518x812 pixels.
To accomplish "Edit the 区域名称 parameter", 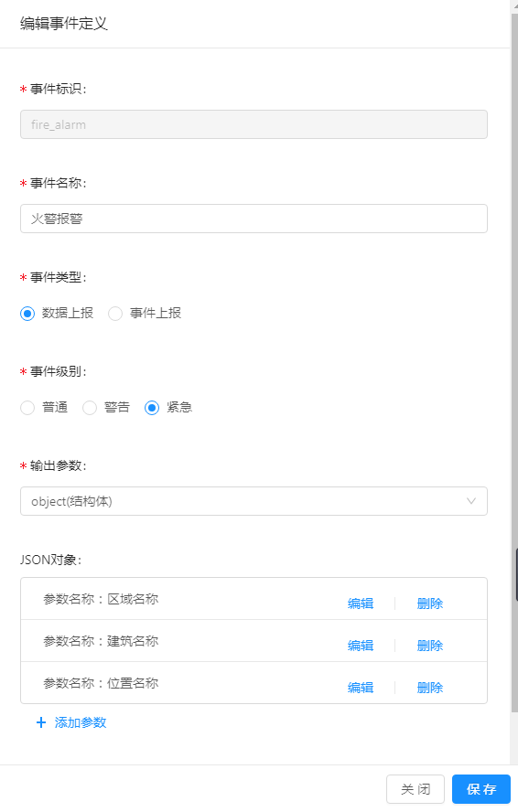I will [x=361, y=604].
